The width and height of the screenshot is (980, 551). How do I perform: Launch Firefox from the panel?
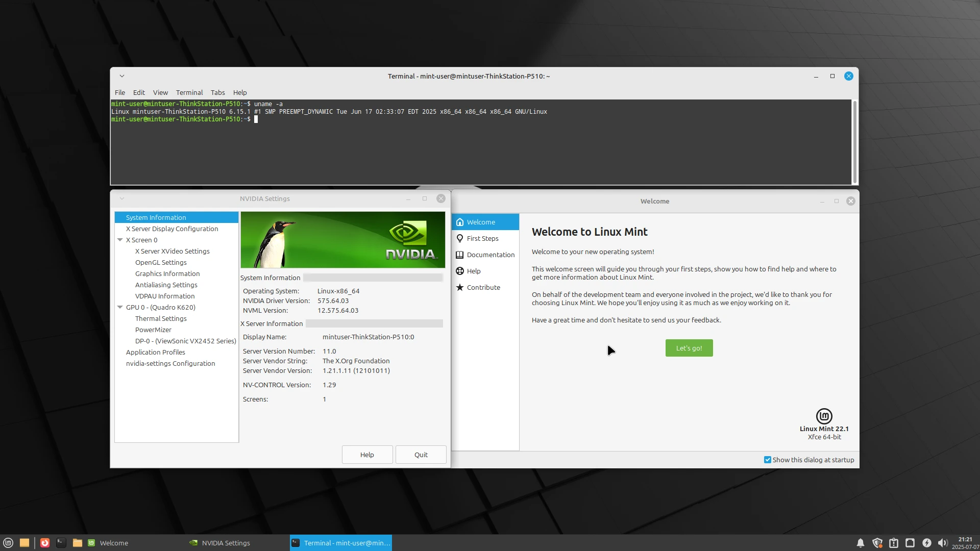point(45,543)
